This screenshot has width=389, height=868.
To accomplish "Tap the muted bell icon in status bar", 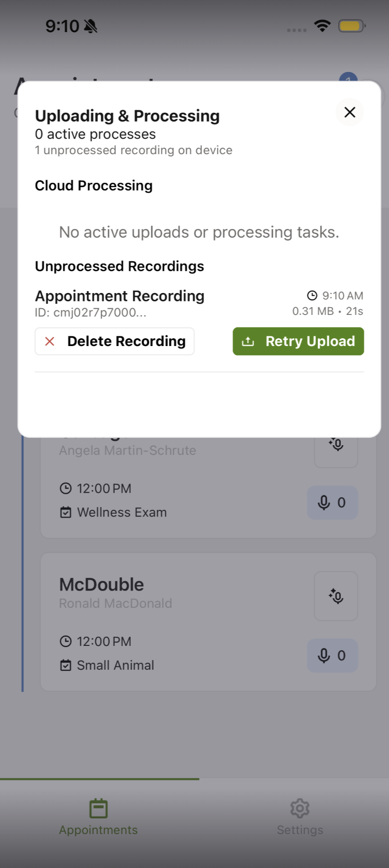I will (90, 26).
